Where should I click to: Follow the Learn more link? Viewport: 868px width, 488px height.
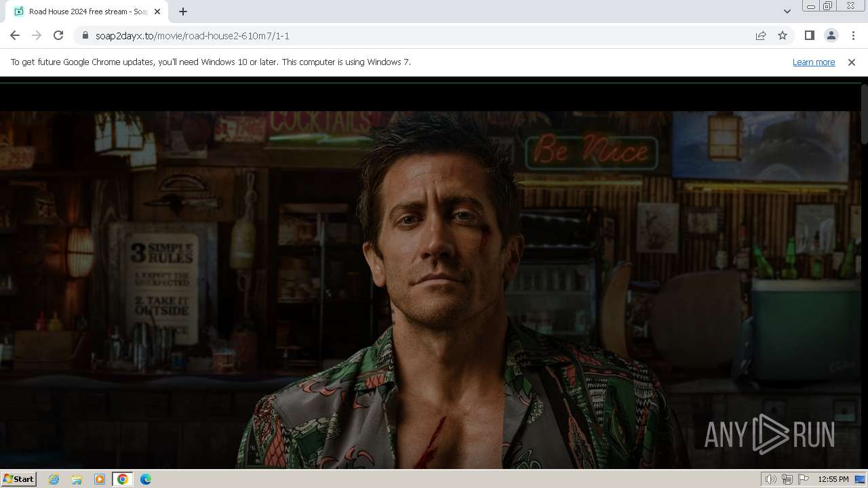[814, 62]
